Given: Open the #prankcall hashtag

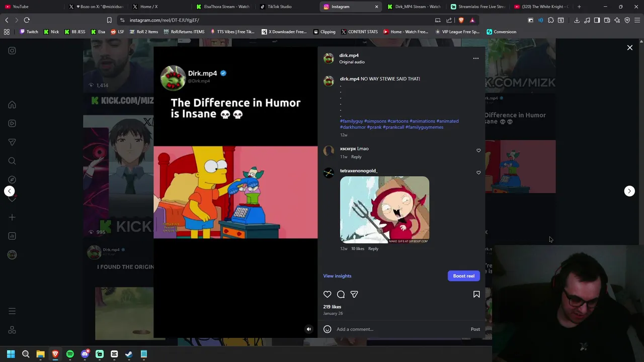Looking at the screenshot, I should (393, 127).
